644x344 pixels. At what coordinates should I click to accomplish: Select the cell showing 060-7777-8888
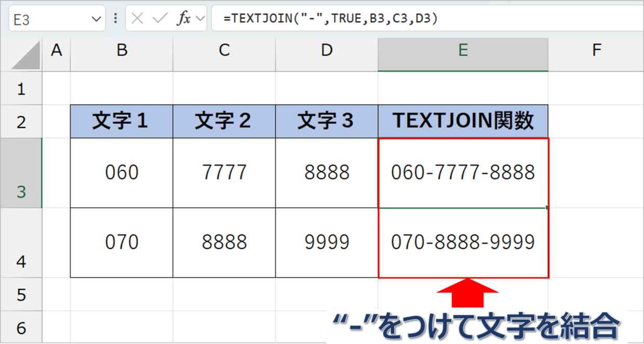point(463,173)
